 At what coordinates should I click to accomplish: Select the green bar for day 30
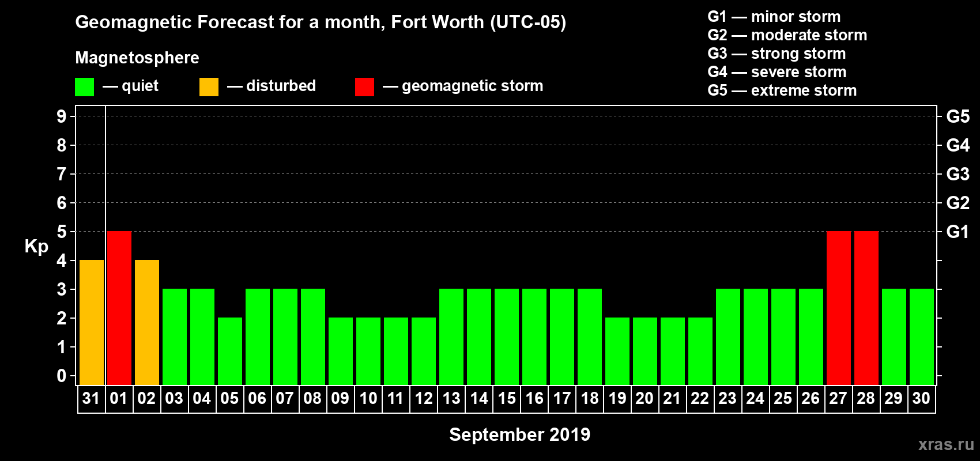[922, 337]
